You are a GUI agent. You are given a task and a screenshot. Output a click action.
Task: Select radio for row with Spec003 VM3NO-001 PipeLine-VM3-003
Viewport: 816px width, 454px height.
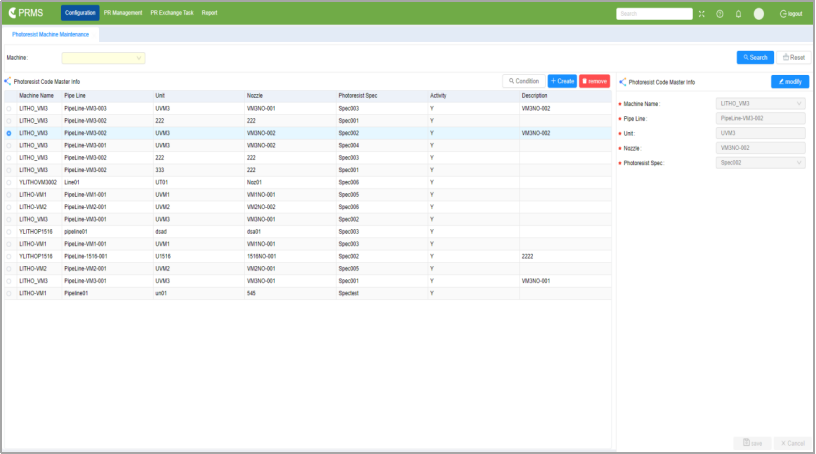[x=9, y=109]
